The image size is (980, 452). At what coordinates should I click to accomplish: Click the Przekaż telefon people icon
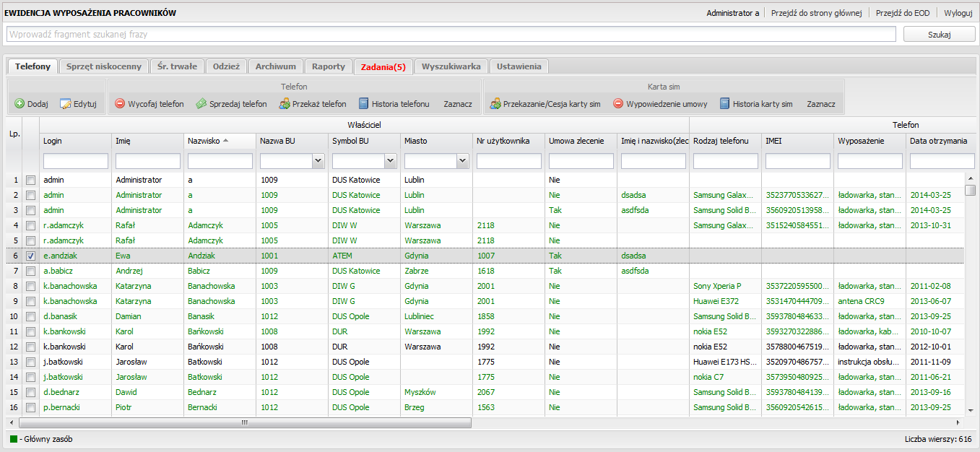pyautogui.click(x=285, y=104)
